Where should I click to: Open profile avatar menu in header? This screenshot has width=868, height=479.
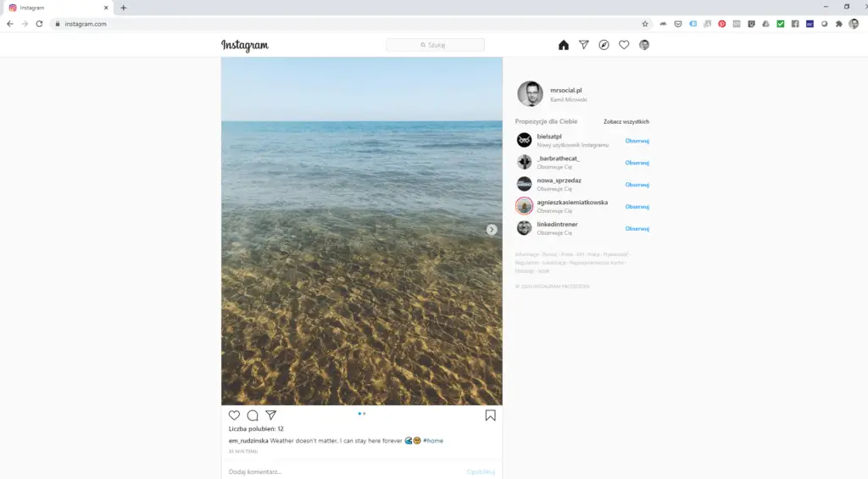[644, 45]
